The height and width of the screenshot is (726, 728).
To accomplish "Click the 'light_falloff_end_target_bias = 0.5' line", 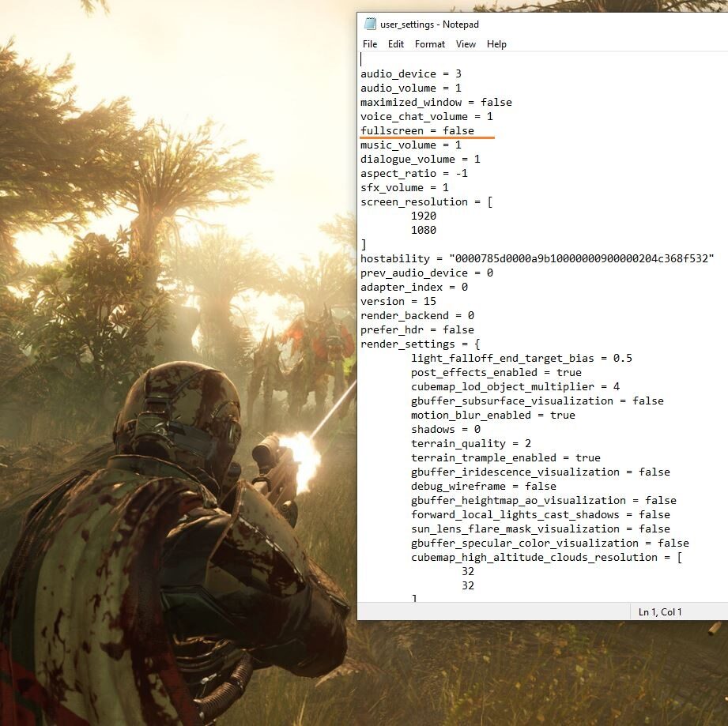I will tap(522, 358).
